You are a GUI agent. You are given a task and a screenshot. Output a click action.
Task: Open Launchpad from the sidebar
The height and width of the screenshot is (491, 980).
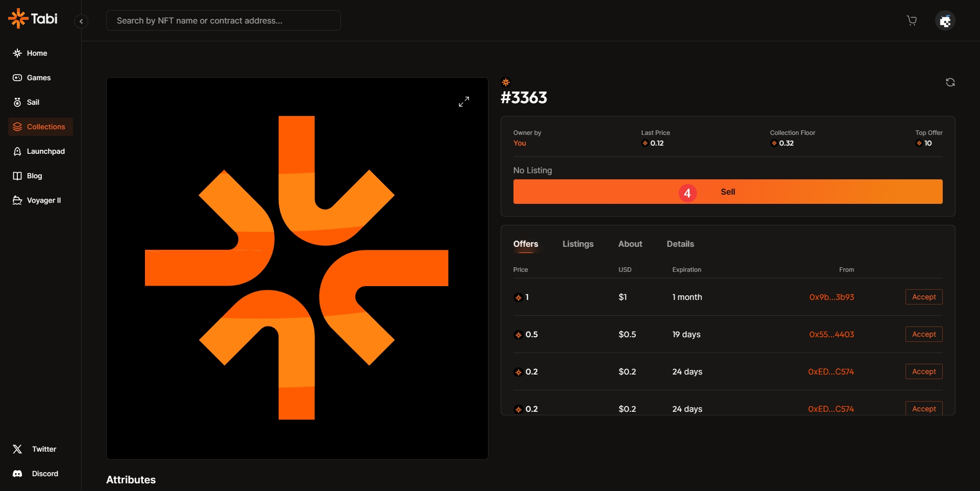point(45,151)
